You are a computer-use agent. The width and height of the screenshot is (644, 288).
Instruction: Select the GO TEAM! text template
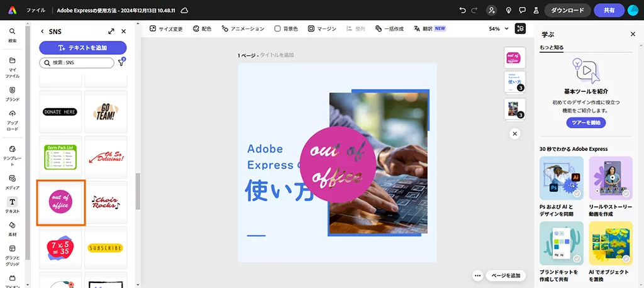(x=106, y=112)
